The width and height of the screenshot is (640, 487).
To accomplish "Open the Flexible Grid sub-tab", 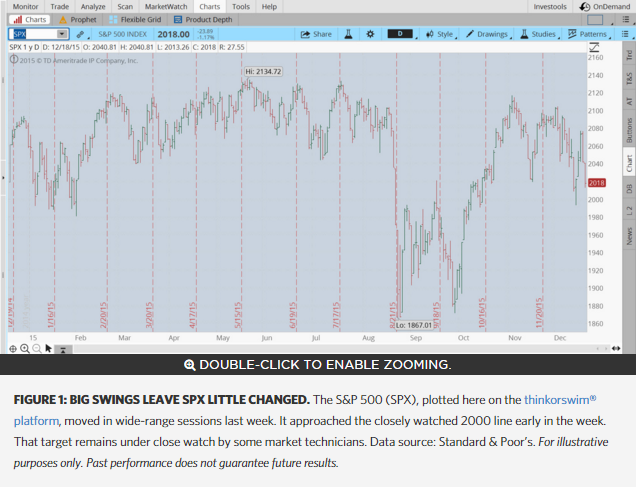I will point(136,20).
